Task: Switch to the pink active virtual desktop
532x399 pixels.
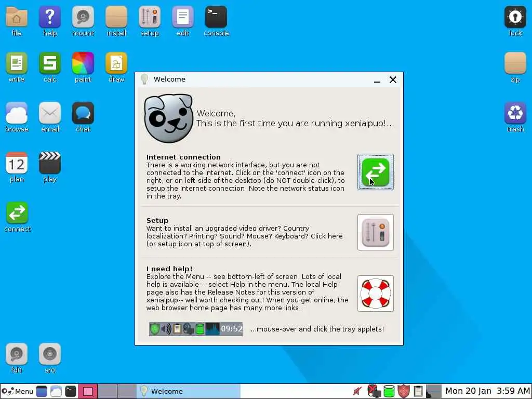Action: coord(88,391)
